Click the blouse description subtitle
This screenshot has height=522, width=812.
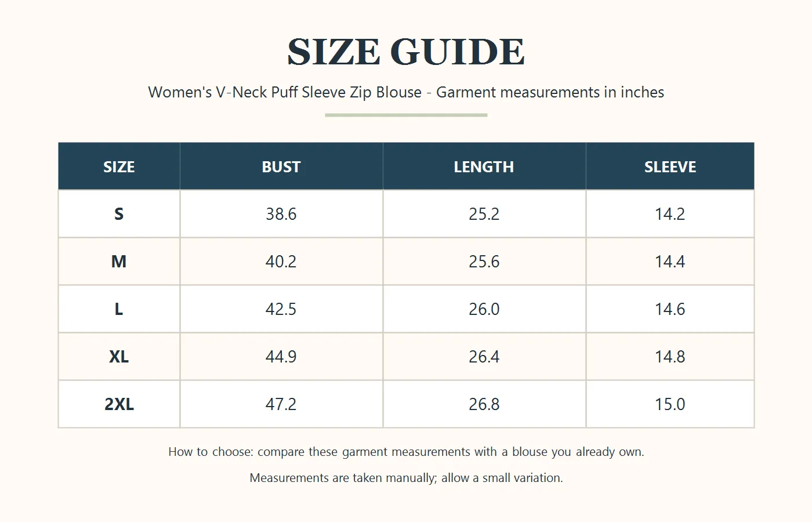pos(406,92)
